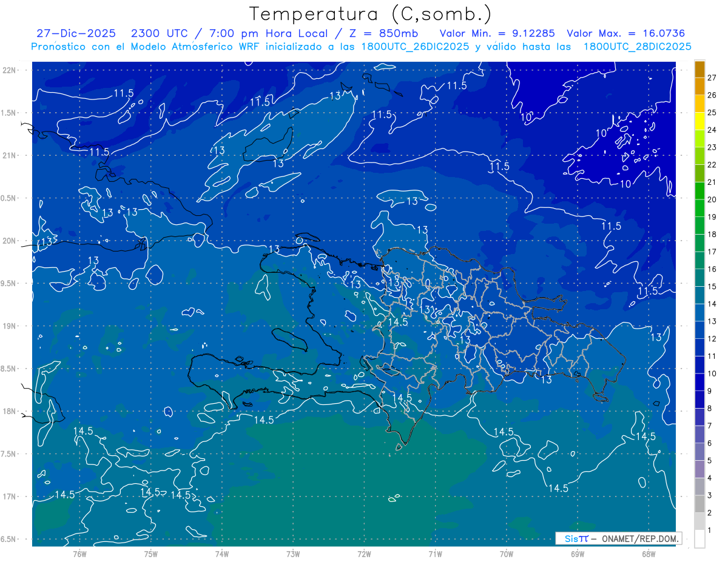Image resolution: width=728 pixels, height=562 pixels.
Task: Click the 71W longitude axis label
Action: pyautogui.click(x=435, y=554)
